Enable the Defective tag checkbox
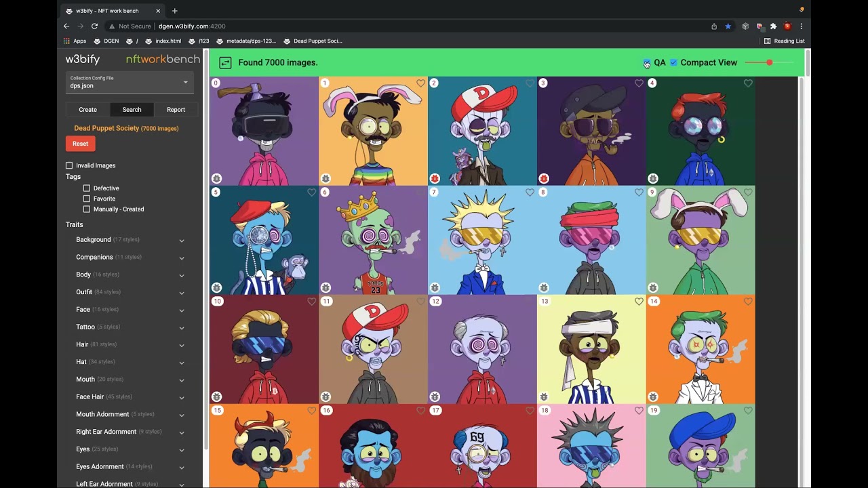 [87, 188]
